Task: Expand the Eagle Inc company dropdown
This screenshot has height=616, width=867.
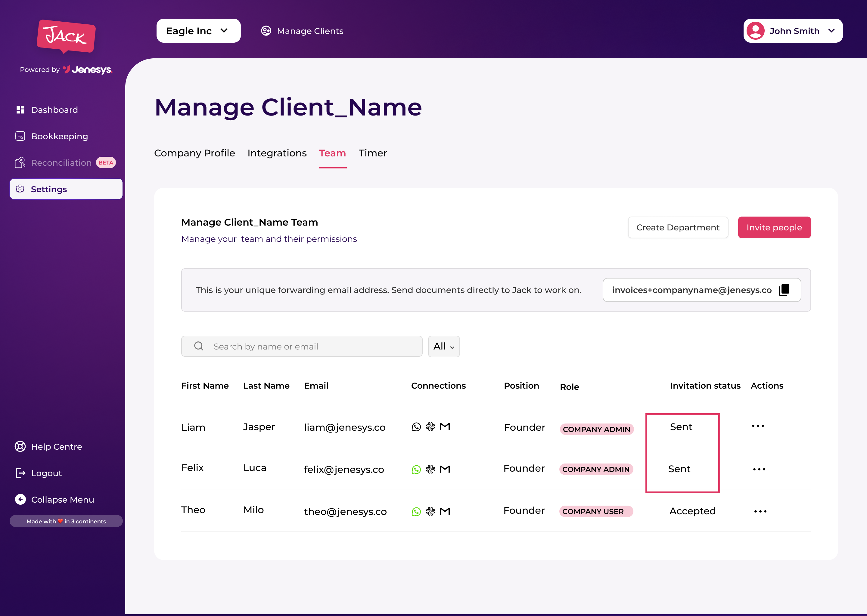Action: coord(198,31)
